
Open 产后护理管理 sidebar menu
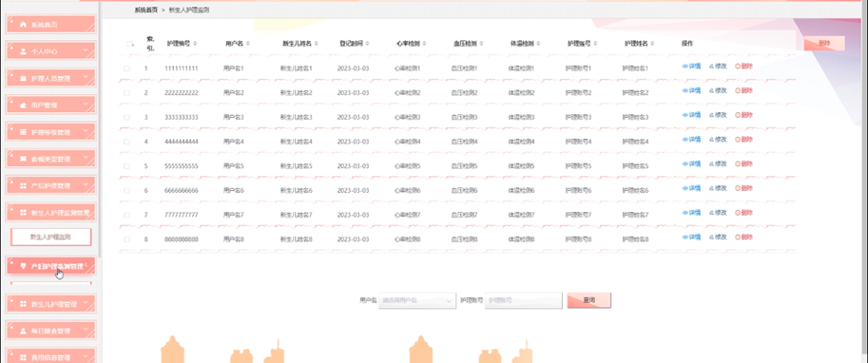coord(51,185)
